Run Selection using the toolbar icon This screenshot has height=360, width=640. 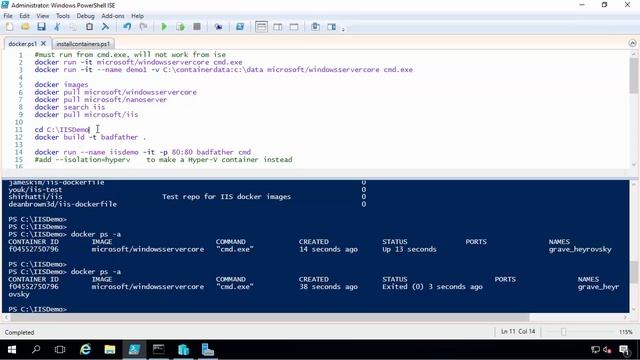click(x=180, y=27)
